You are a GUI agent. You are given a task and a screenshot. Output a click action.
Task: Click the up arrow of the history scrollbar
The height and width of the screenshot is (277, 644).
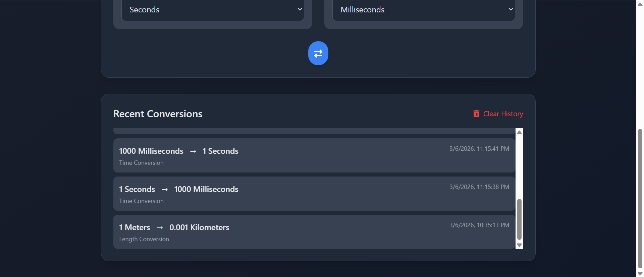(x=519, y=132)
